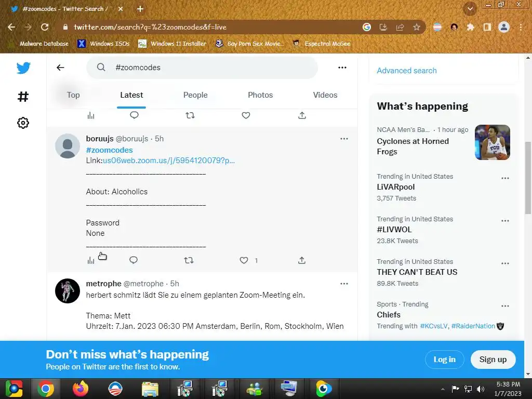Open a new browser tab
Image resolution: width=532 pixels, height=399 pixels.
pyautogui.click(x=140, y=9)
